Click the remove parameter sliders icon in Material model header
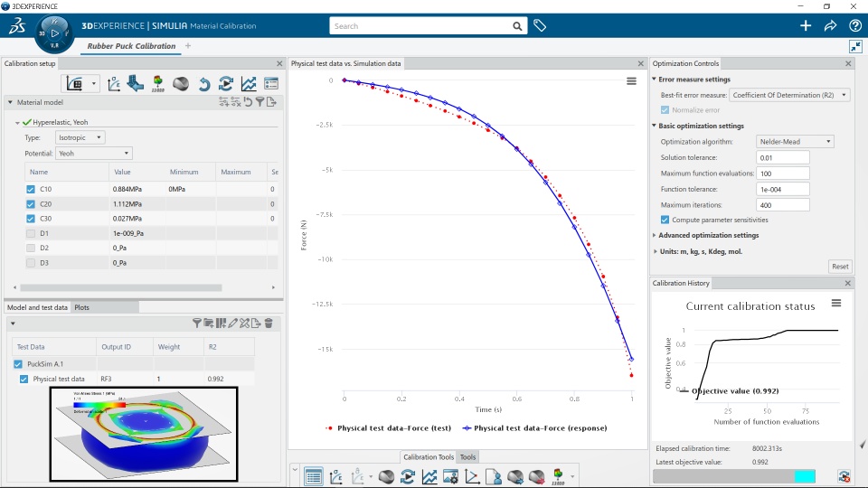This screenshot has height=488, width=868. coord(236,102)
